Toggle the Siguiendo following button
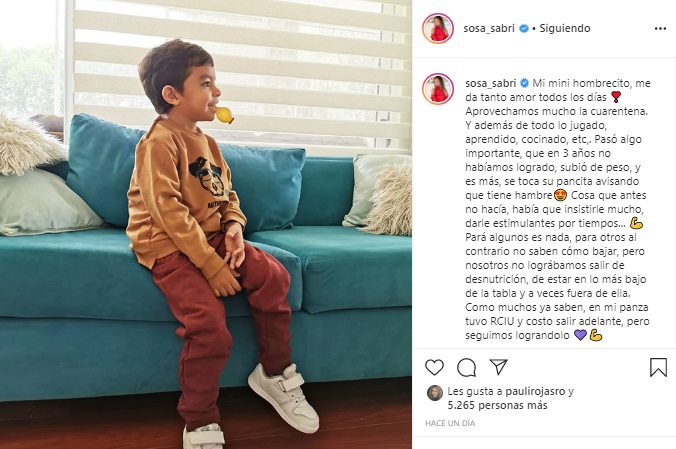This screenshot has width=676, height=449. tap(565, 28)
